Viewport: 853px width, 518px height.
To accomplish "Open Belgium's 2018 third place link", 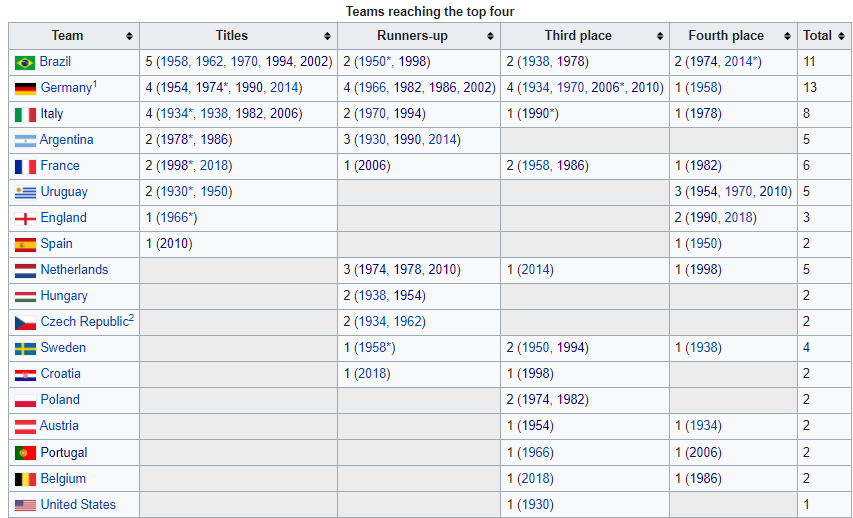I will pos(535,478).
